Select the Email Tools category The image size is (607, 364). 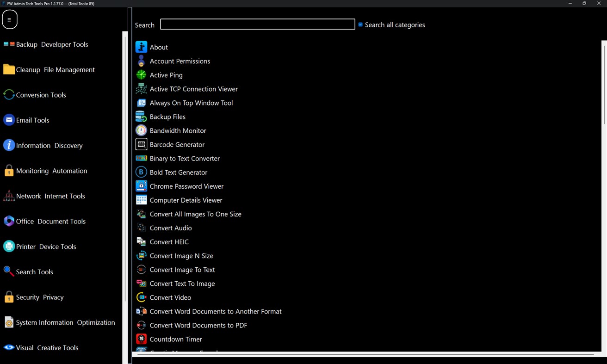point(32,120)
